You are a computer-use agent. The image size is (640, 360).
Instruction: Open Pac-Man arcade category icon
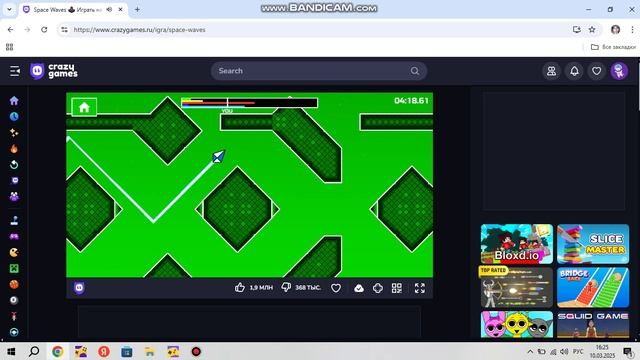pyautogui.click(x=14, y=252)
